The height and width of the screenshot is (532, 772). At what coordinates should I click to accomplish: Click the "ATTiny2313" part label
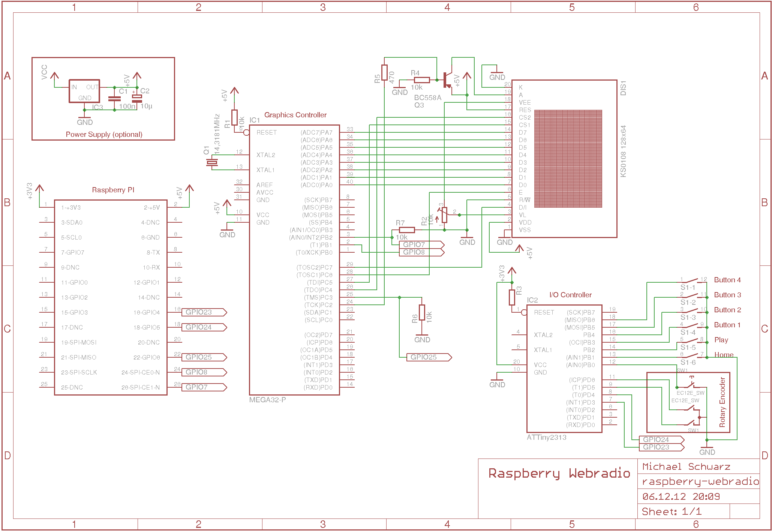(x=547, y=438)
